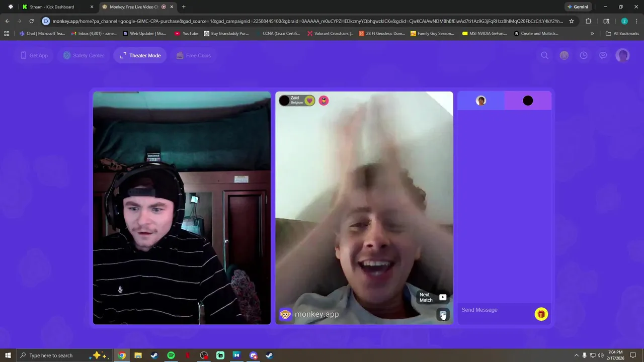Open the MSI NVIDIA GeForce bookmark
Screen dimensions: 644x362
[485, 34]
